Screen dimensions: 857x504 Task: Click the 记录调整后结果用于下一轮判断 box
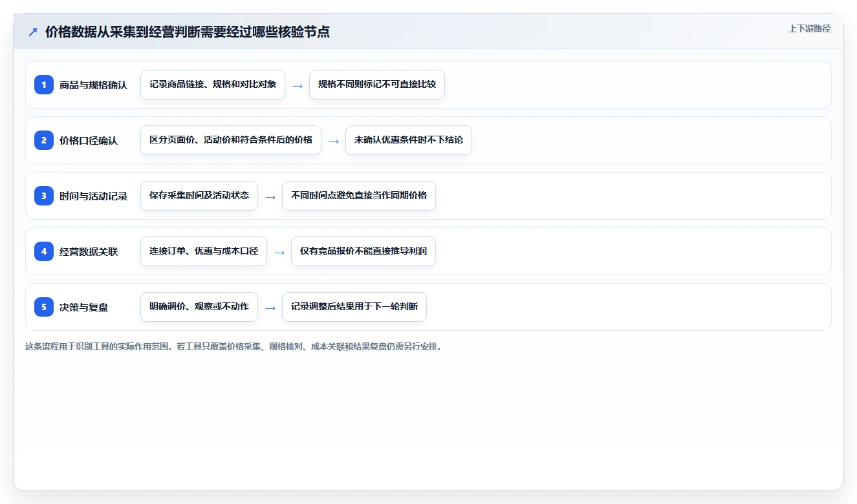[x=354, y=307]
